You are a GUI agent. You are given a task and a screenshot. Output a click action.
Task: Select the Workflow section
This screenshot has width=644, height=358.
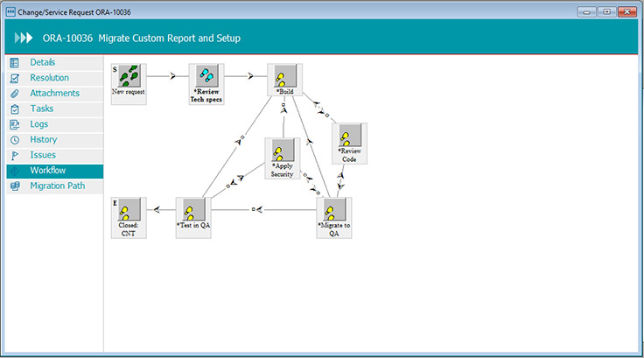54,171
